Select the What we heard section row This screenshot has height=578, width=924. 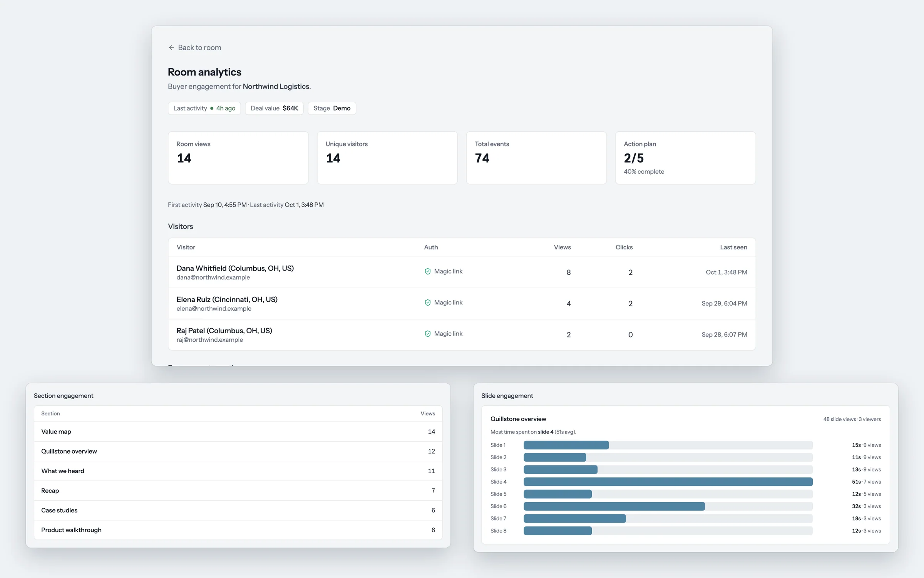[238, 471]
